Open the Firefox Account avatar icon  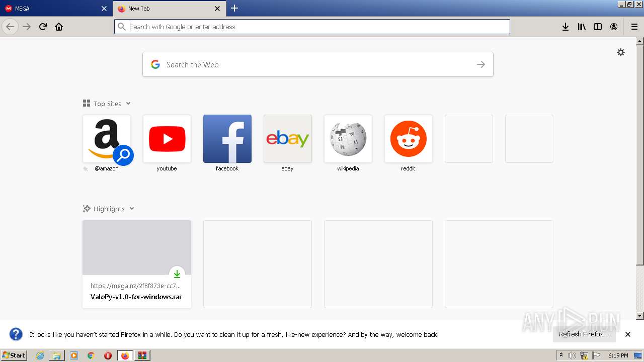tap(614, 27)
